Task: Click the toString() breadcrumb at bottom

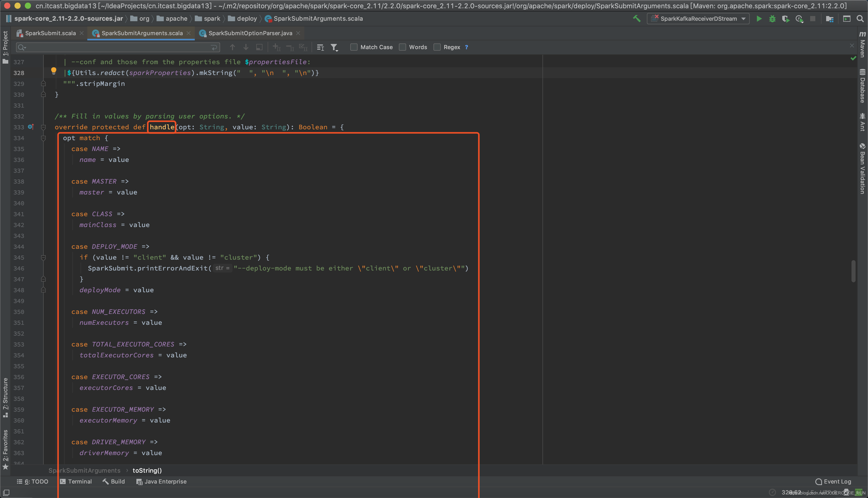Action: [x=147, y=471]
